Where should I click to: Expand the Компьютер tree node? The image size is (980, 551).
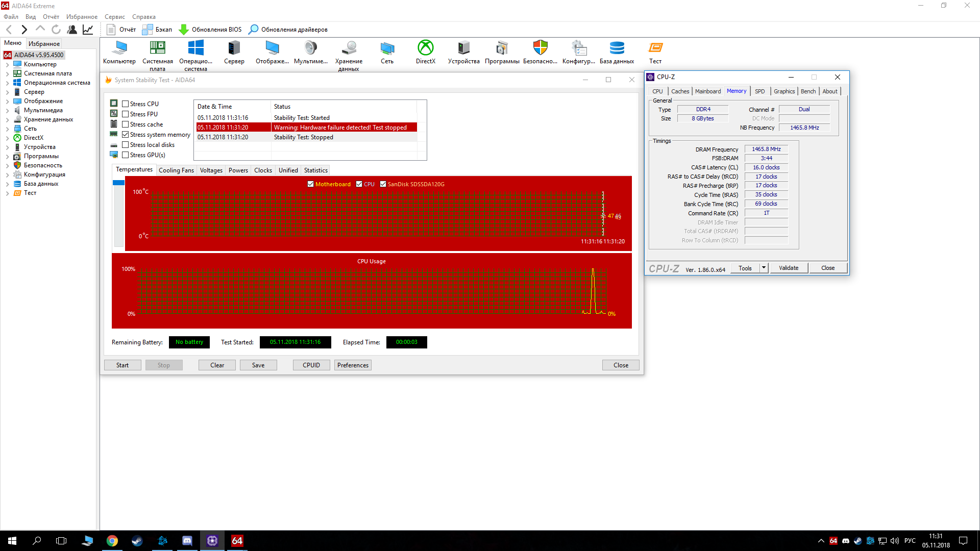[7, 65]
